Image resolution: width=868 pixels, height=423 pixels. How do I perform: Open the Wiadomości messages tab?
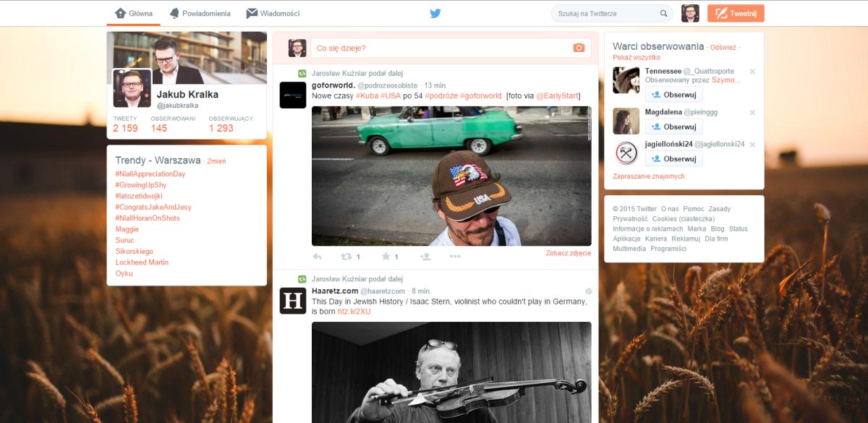click(273, 13)
